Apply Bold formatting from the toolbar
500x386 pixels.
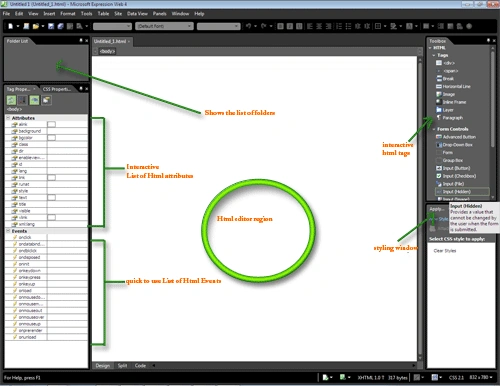280,26
